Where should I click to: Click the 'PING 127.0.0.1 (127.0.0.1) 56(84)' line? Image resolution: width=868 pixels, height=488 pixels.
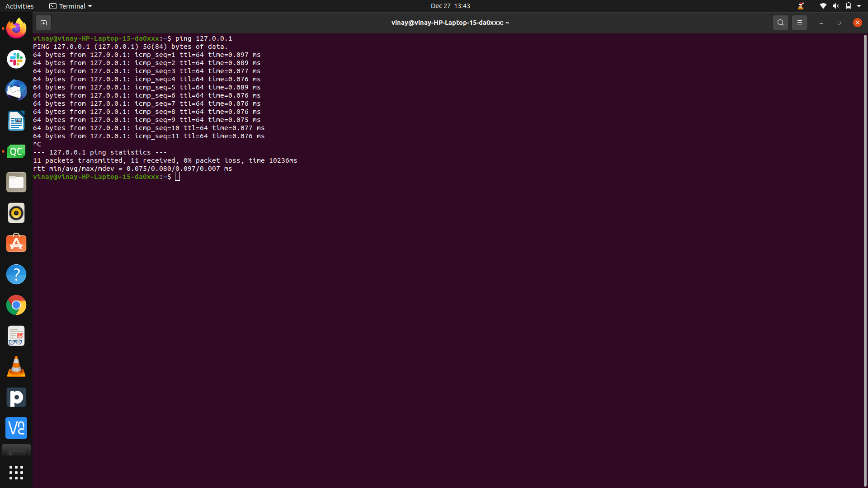coord(130,47)
